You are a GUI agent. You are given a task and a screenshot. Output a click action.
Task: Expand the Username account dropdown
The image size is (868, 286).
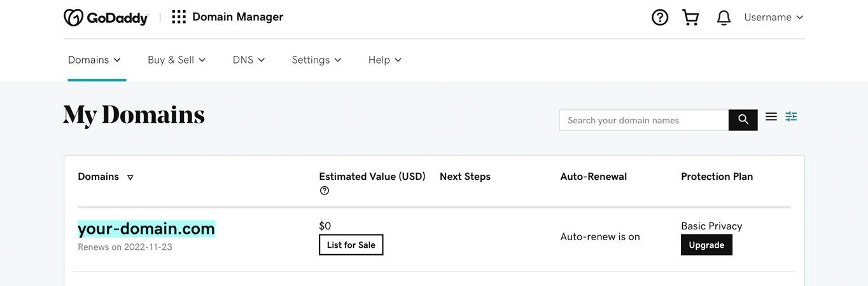pyautogui.click(x=774, y=17)
